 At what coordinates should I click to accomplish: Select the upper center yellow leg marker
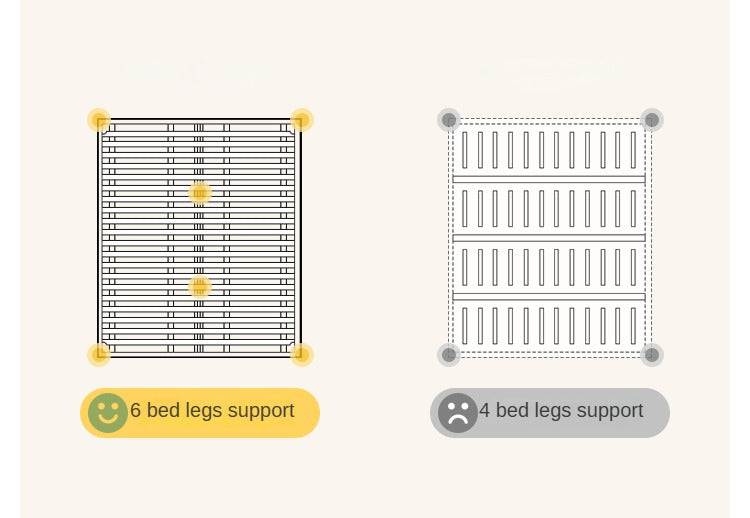pos(200,192)
